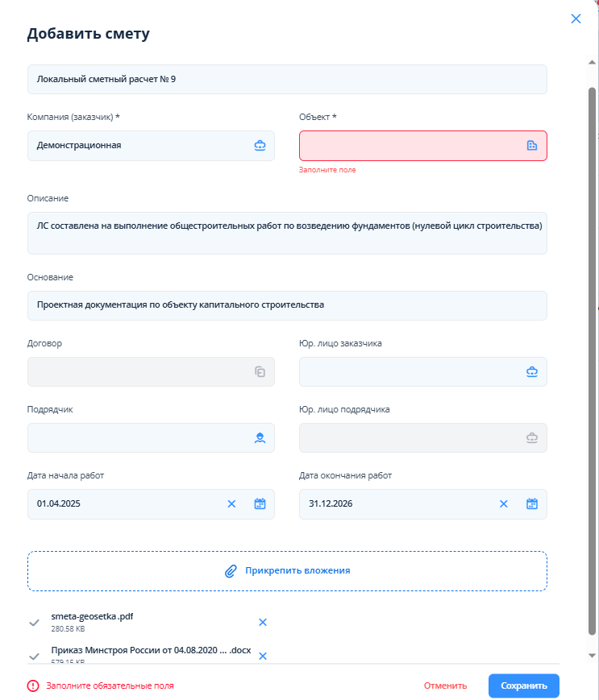
Task: Click Прикрепить вложения upload area
Action: [287, 571]
